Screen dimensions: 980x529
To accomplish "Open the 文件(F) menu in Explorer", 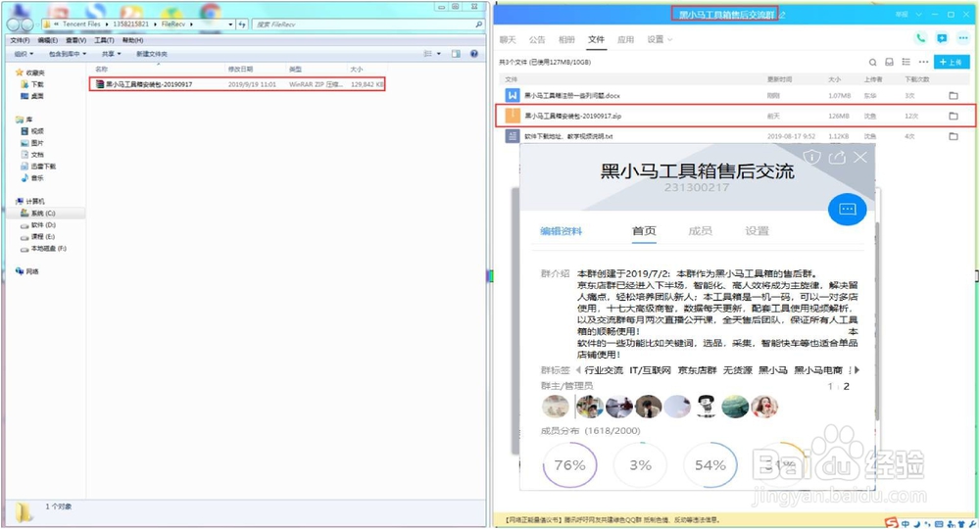I will [20, 40].
